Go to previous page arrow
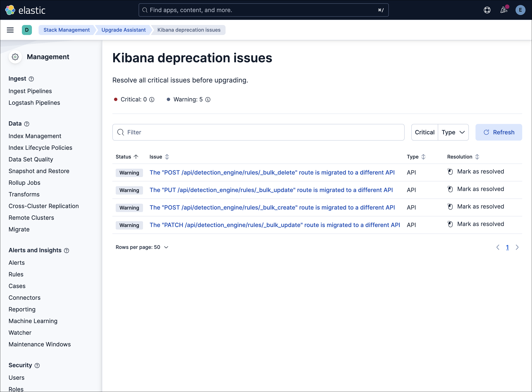This screenshot has width=532, height=392. point(498,247)
